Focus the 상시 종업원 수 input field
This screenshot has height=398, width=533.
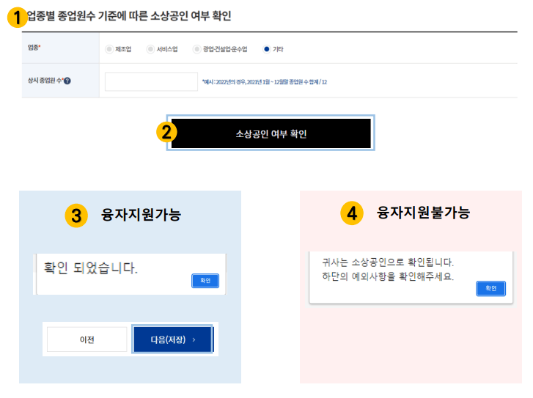151,82
